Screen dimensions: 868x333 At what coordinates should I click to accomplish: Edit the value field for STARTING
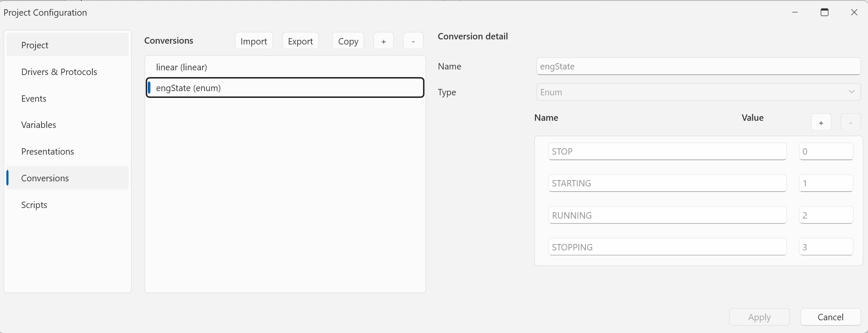(826, 183)
